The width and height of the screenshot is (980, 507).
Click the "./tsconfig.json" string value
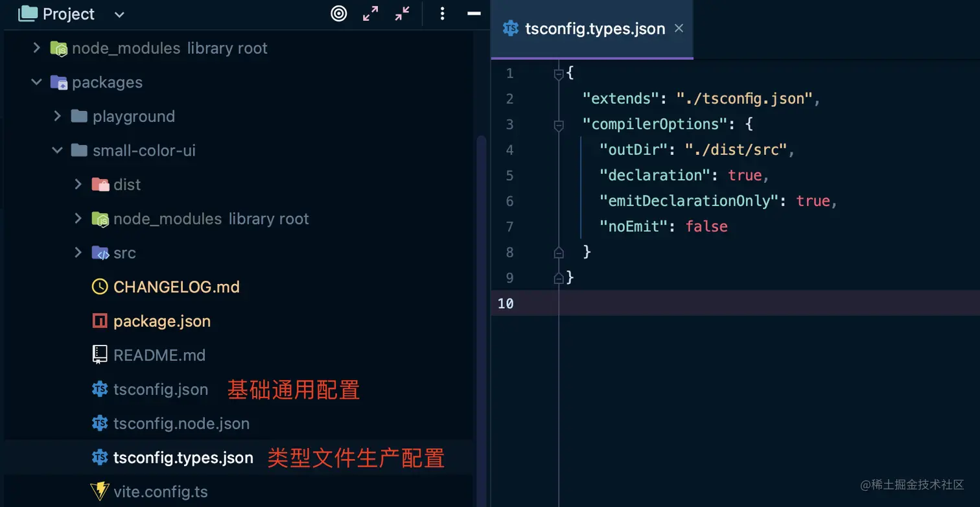pos(745,99)
